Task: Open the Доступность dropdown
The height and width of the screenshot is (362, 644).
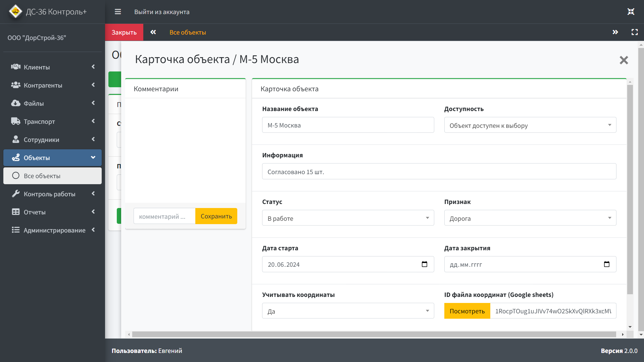Action: click(530, 125)
